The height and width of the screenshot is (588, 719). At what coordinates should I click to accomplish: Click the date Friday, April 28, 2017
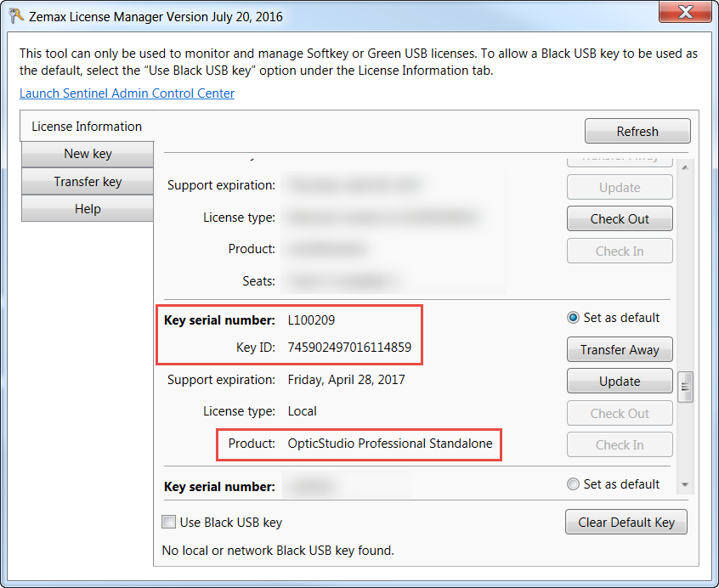point(346,380)
